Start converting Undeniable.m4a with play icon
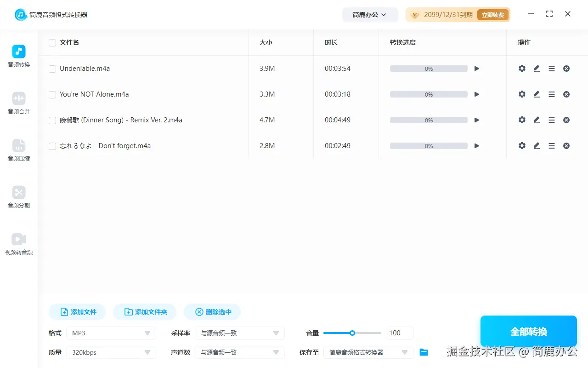Image resolution: width=588 pixels, height=368 pixels. (477, 69)
